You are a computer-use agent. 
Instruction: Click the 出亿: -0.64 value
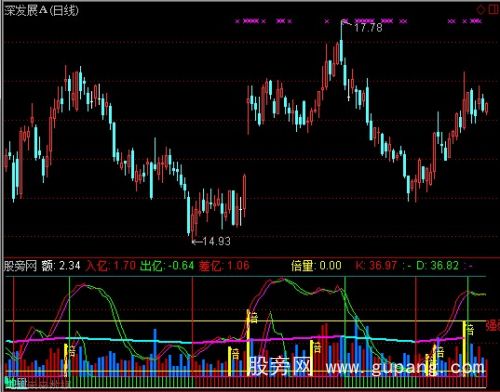167,266
